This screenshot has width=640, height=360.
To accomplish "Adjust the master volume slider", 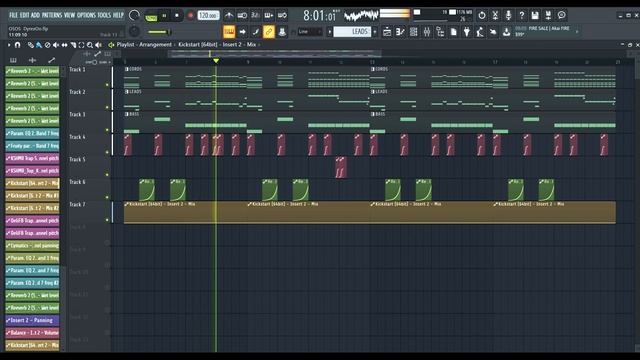I will [x=159, y=32].
